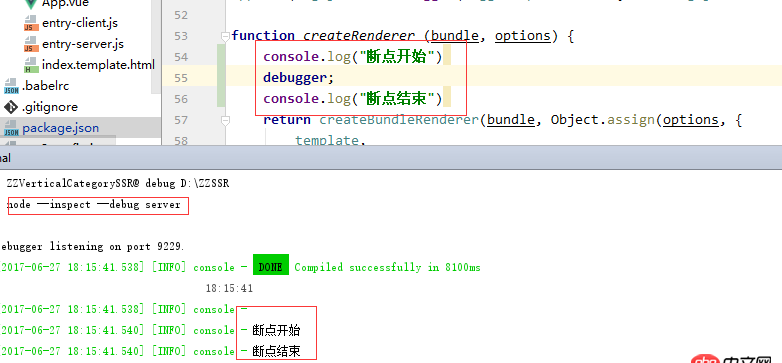Click gutter line number 53
The width and height of the screenshot is (782, 363).
(181, 36)
